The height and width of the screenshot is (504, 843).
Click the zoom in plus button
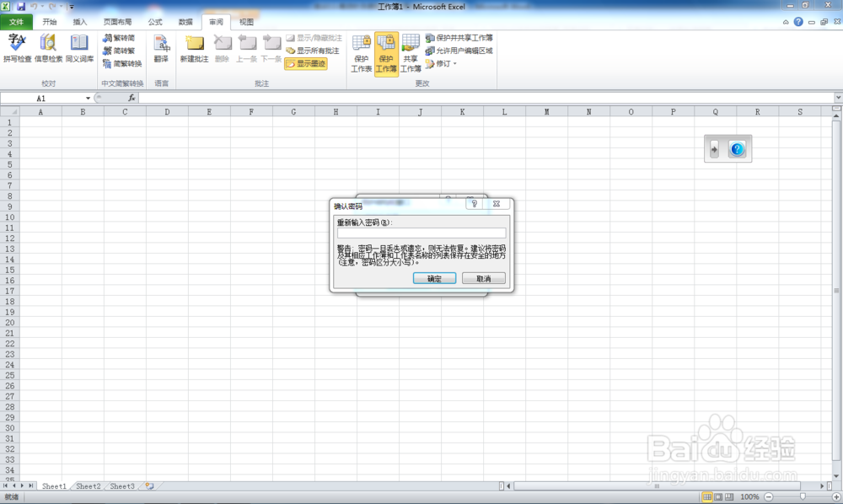coord(836,497)
